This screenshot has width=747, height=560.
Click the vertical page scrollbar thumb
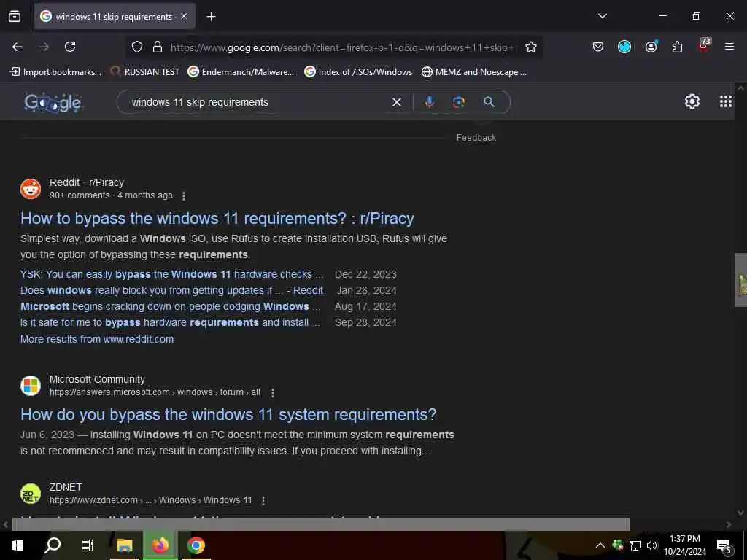pyautogui.click(x=740, y=280)
